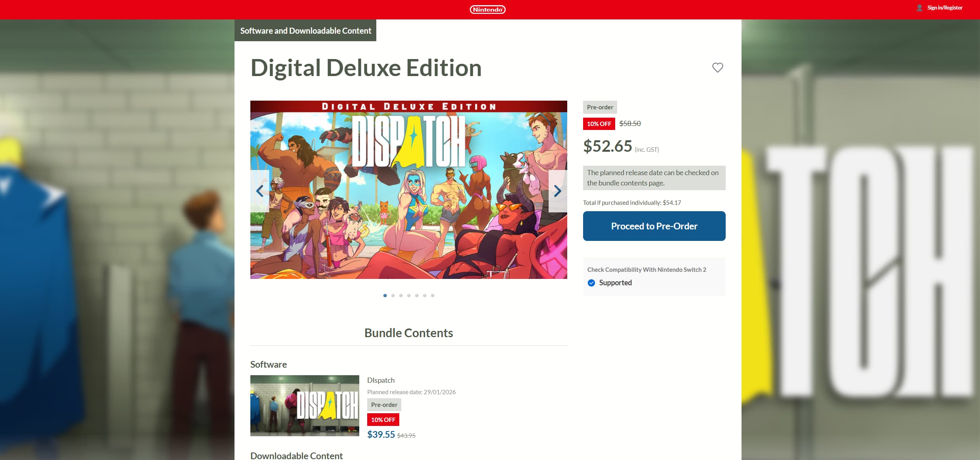Select the Software and Downloadable Content tab
The width and height of the screenshot is (980, 460).
click(305, 31)
